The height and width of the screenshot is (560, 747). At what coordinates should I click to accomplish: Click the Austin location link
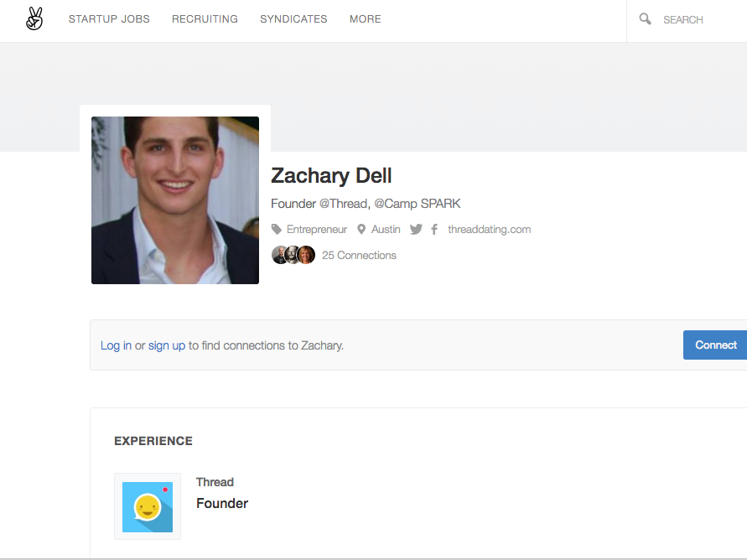(x=386, y=229)
